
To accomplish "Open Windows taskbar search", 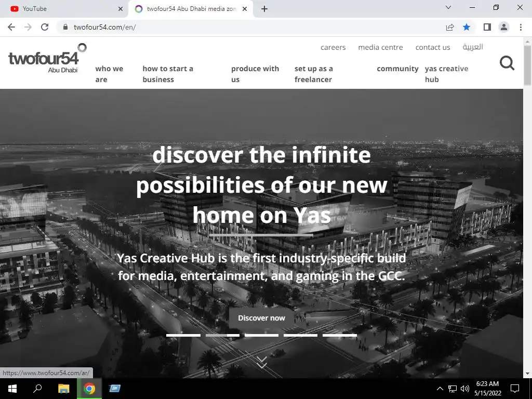I will click(x=37, y=389).
